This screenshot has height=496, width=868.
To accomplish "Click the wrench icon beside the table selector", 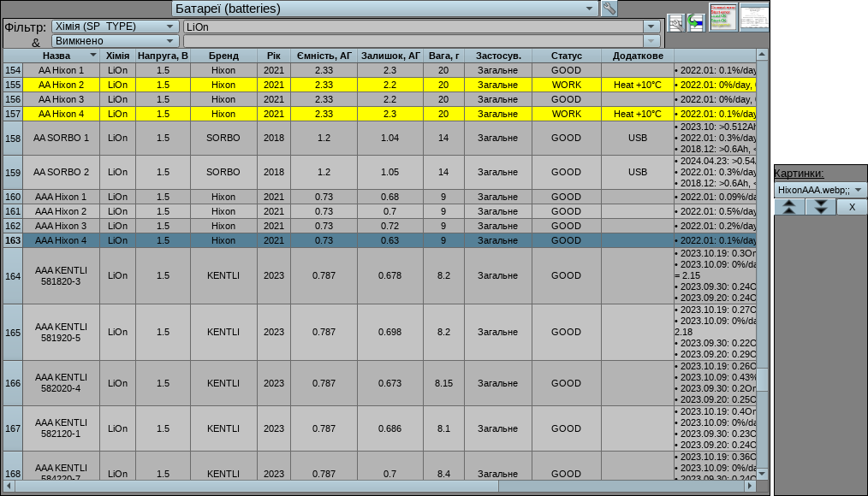I will [609, 9].
